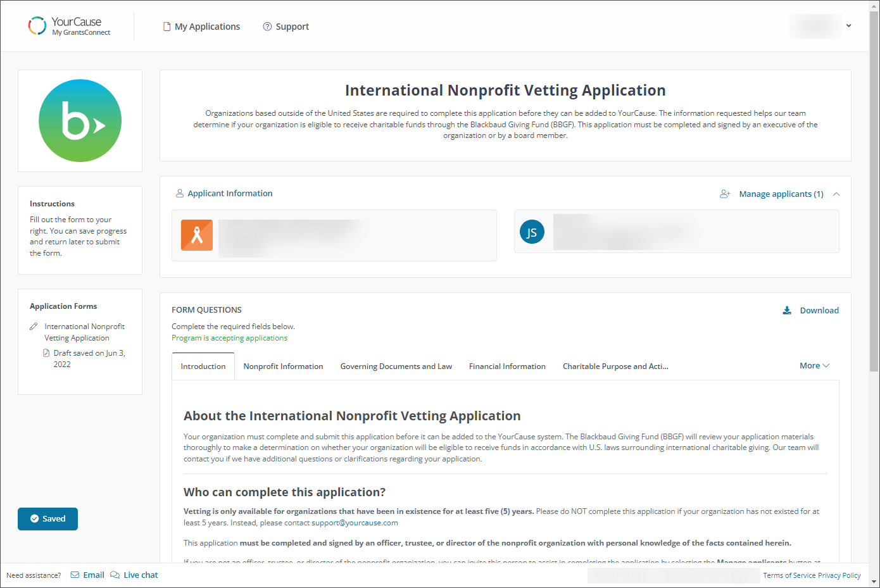
Task: Click the Live chat bubble icon
Action: coord(115,575)
